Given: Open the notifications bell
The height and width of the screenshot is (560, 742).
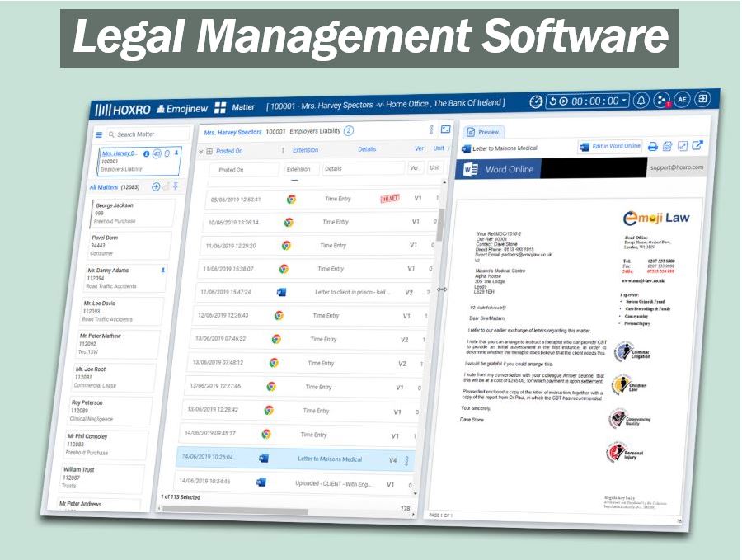Looking at the screenshot, I should (641, 101).
